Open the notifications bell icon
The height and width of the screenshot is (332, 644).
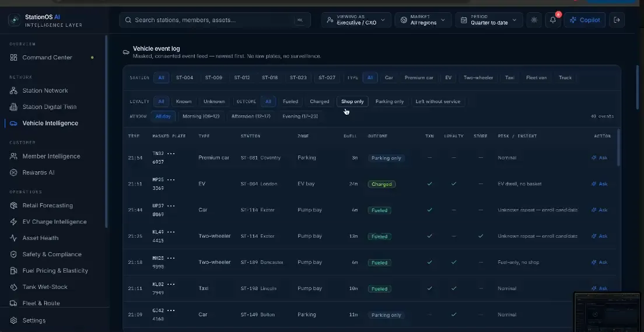click(553, 20)
